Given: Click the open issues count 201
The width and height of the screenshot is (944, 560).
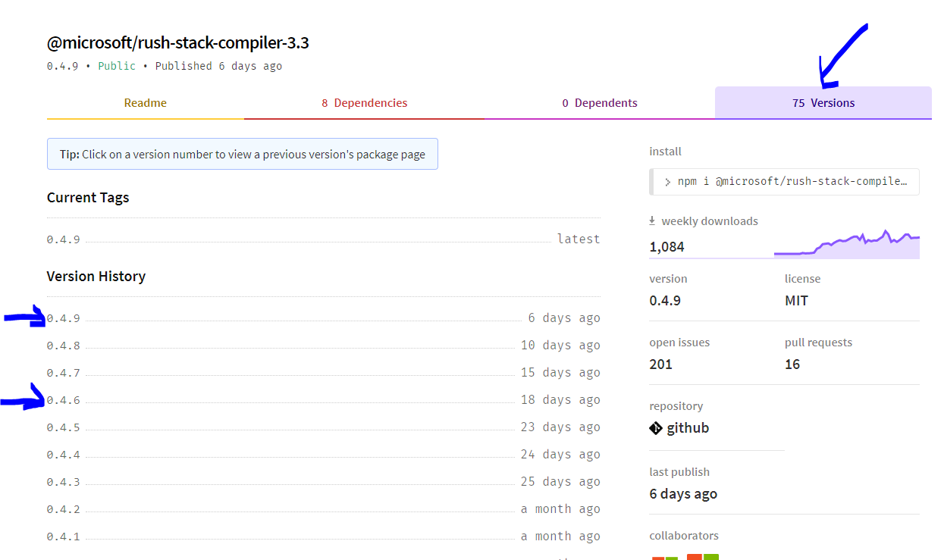Looking at the screenshot, I should (x=661, y=364).
